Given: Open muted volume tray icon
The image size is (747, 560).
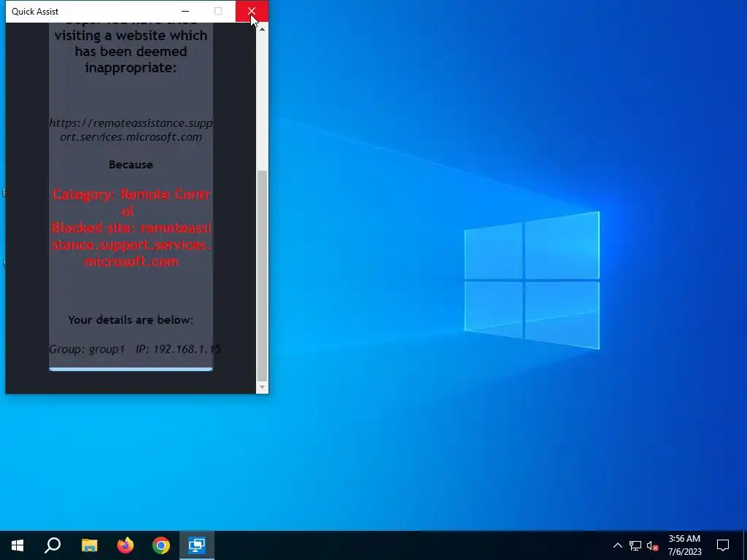Looking at the screenshot, I should click(x=652, y=545).
